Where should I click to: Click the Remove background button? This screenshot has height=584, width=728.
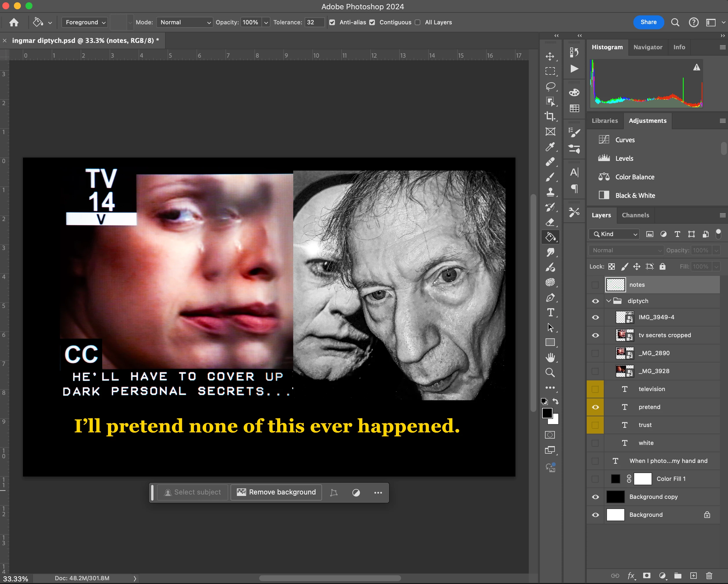[x=276, y=492]
